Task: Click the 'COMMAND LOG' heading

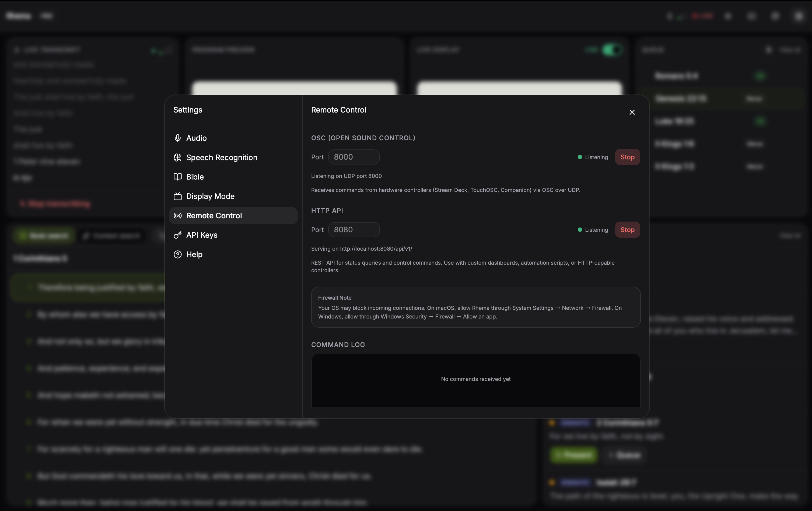Action: pyautogui.click(x=338, y=345)
